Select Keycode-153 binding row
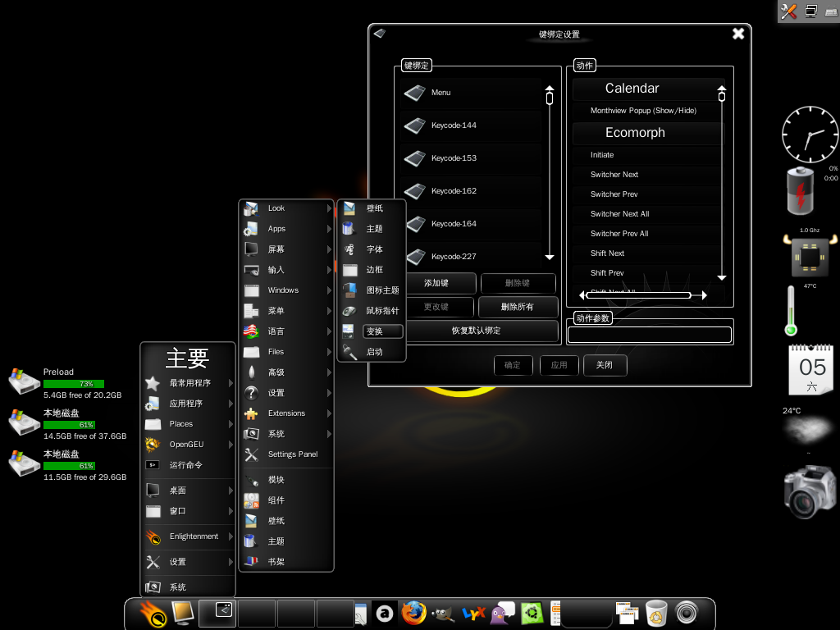 click(x=471, y=158)
